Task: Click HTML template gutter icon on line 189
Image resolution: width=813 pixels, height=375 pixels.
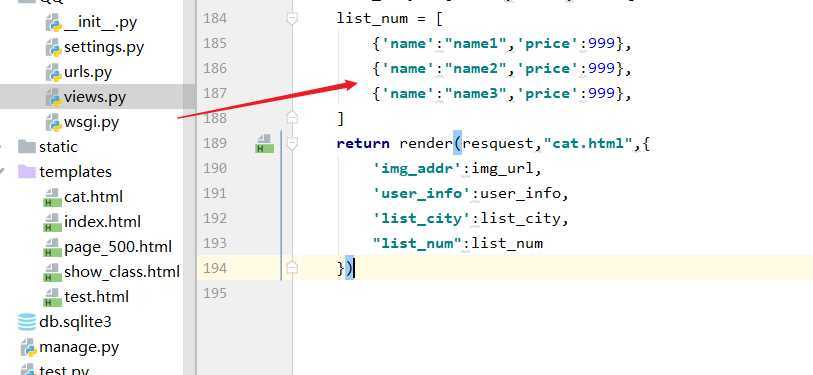Action: [264, 144]
